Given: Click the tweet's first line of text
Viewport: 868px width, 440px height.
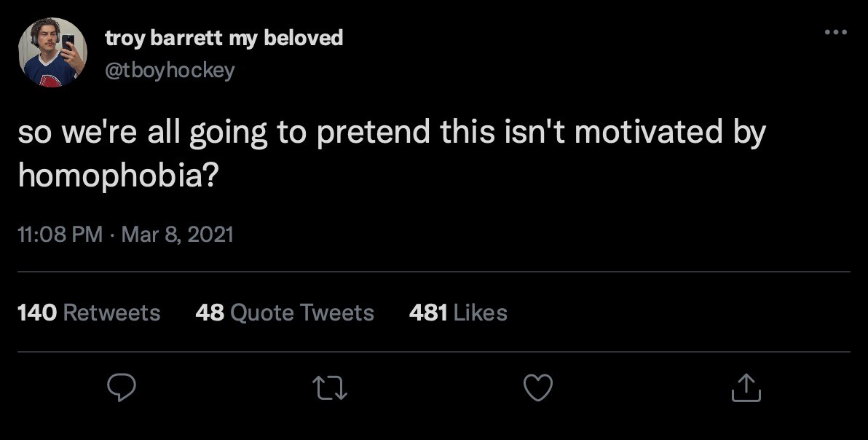Looking at the screenshot, I should coord(391,134).
